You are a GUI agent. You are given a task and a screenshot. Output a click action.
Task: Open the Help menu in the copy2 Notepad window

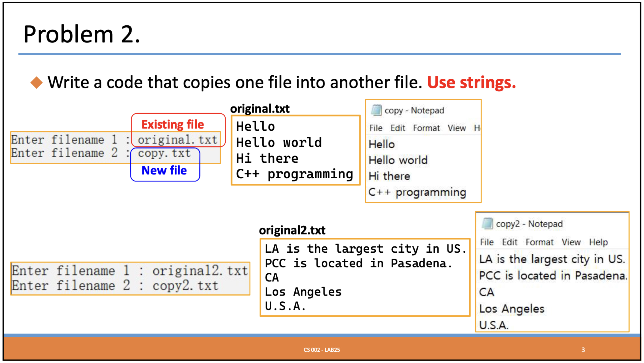pyautogui.click(x=598, y=242)
